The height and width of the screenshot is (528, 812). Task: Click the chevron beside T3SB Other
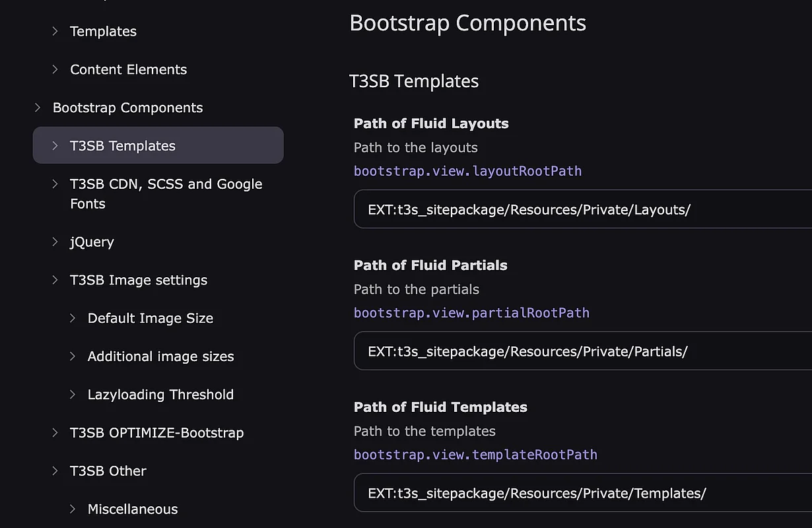[55, 471]
